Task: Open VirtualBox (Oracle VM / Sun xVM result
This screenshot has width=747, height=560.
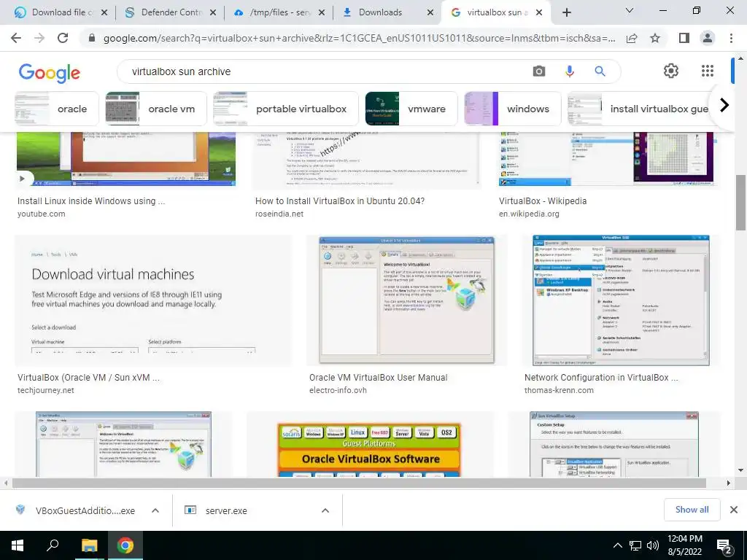Action: click(x=88, y=378)
